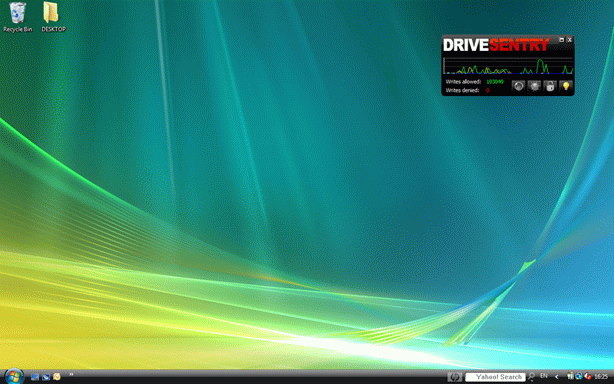Image resolution: width=614 pixels, height=384 pixels.
Task: Click the DriveSentry round dial button
Action: pyautogui.click(x=518, y=86)
